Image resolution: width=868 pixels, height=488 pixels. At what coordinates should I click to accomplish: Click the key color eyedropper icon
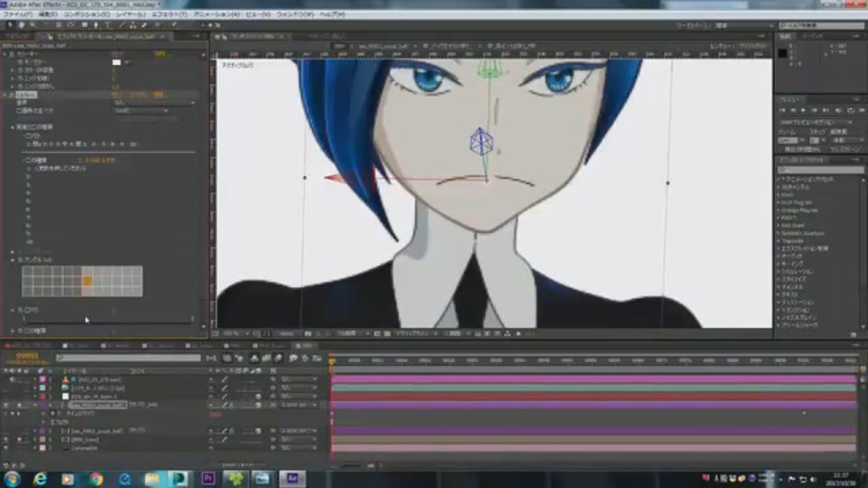coord(127,62)
